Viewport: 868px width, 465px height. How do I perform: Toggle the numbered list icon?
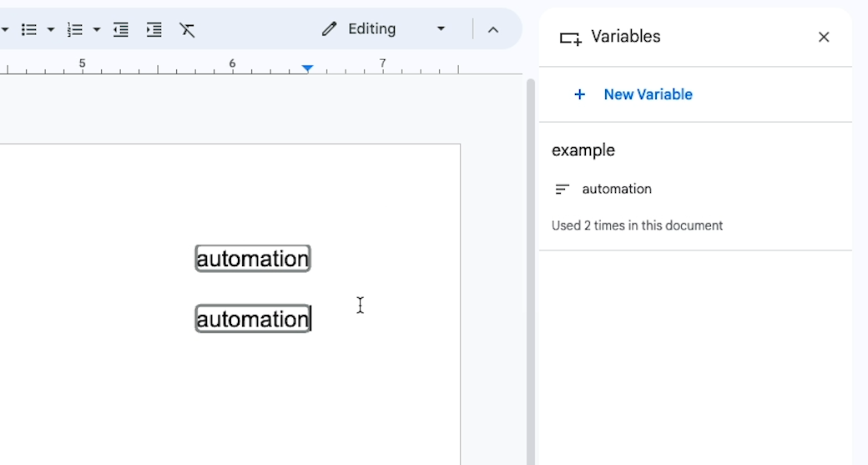75,29
